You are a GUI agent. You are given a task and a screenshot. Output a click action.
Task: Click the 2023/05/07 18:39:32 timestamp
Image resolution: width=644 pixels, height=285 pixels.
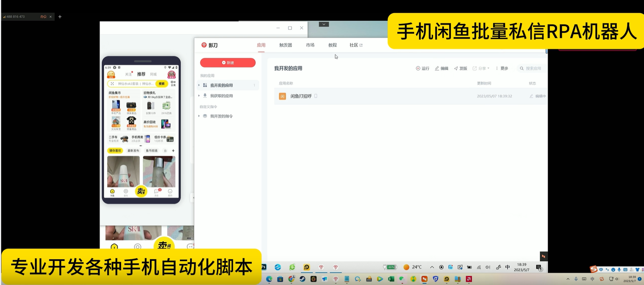point(495,96)
